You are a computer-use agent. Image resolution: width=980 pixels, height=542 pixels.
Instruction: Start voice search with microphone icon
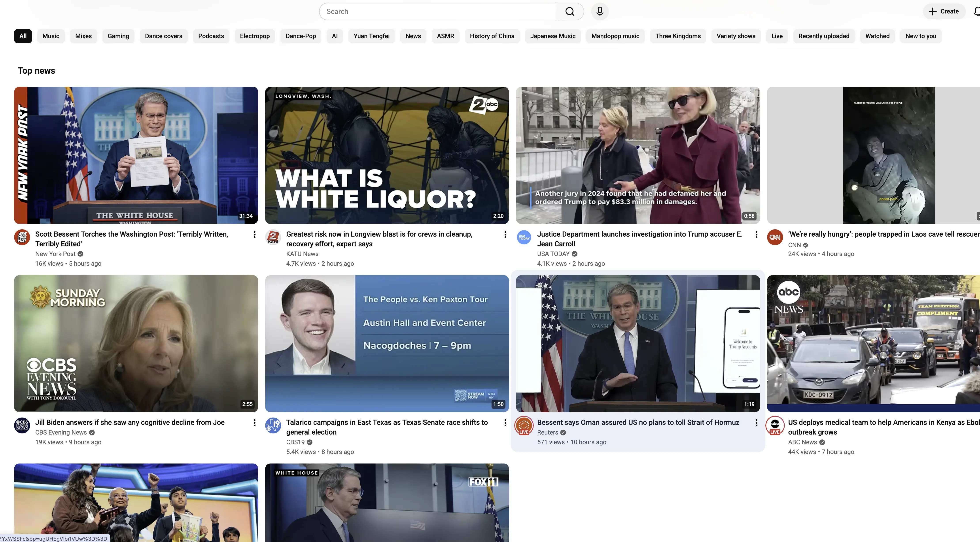click(x=600, y=11)
